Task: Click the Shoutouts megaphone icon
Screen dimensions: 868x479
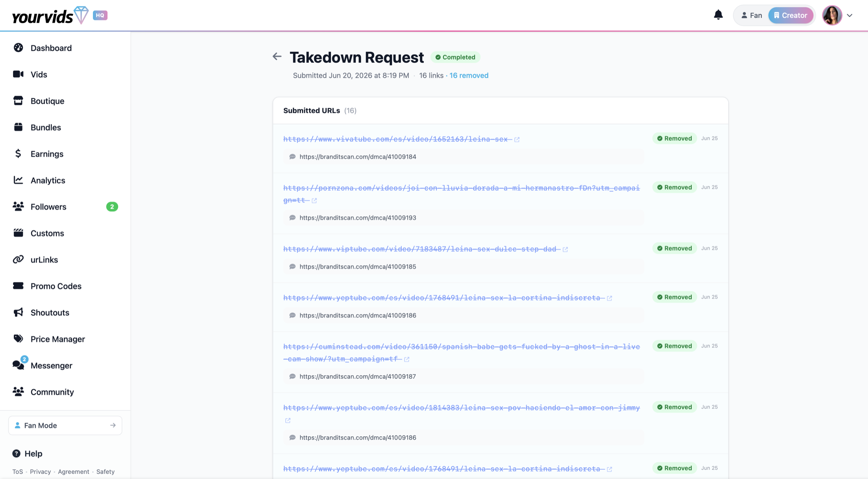Action: (18, 312)
